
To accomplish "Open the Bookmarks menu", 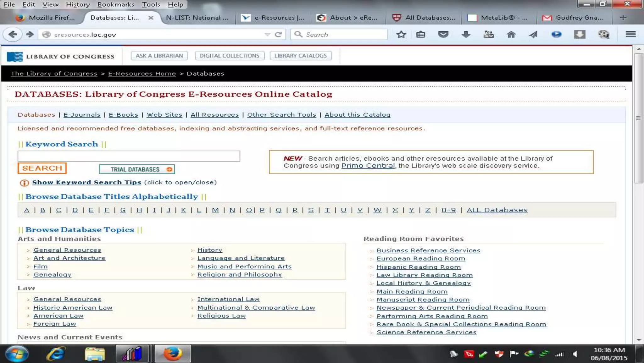I will tap(115, 4).
